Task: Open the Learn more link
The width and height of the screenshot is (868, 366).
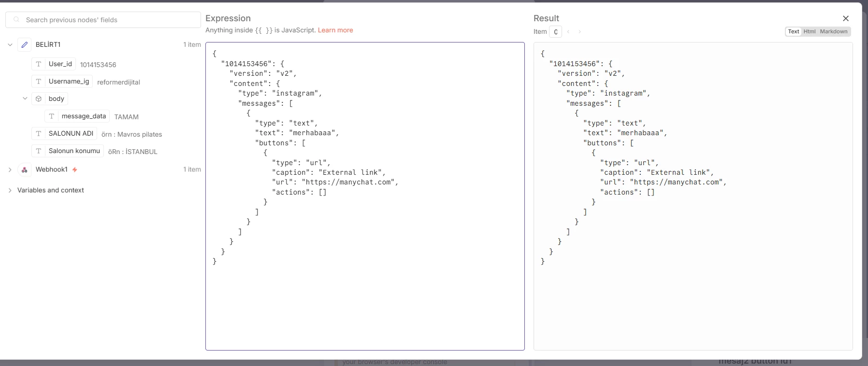Action: pos(335,30)
